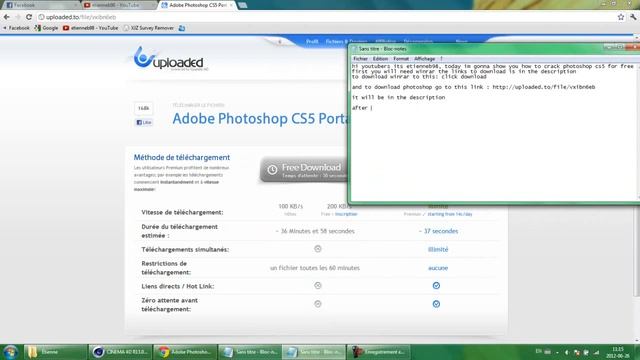The height and width of the screenshot is (360, 640).
Task: Open the Windows Start menu
Action: pyautogui.click(x=11, y=352)
